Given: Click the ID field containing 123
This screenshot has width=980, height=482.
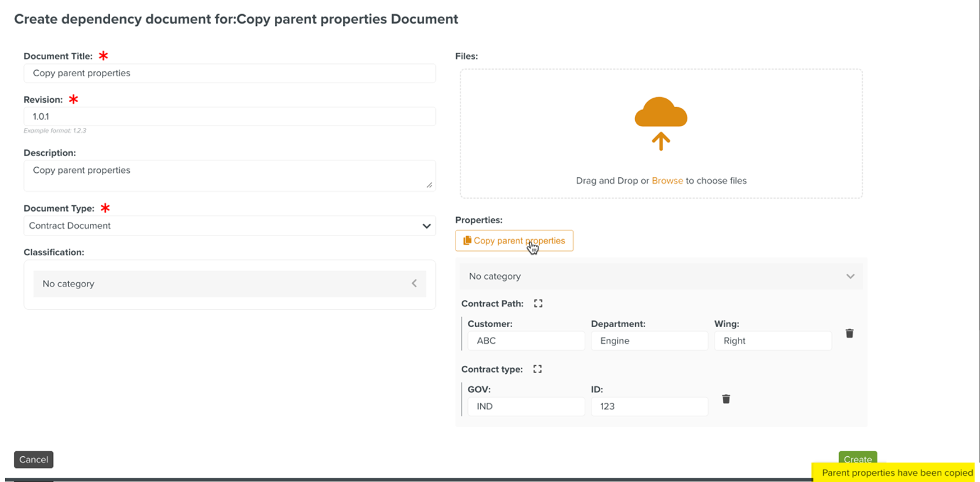Looking at the screenshot, I should coord(649,406).
